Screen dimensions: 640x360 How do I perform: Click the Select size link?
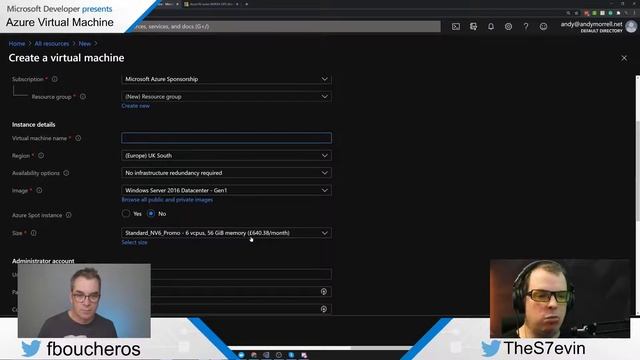pos(134,242)
